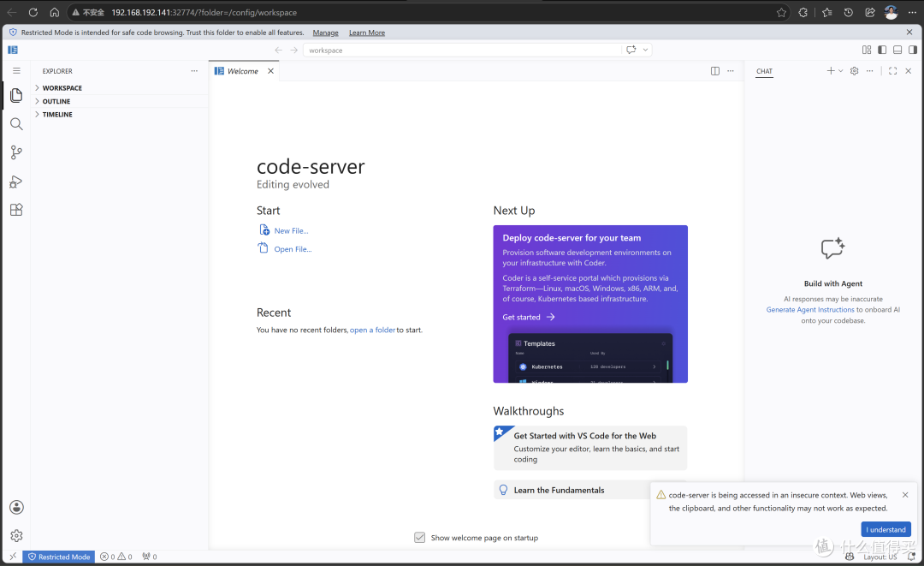Open the chat icon in command center

pos(631,51)
